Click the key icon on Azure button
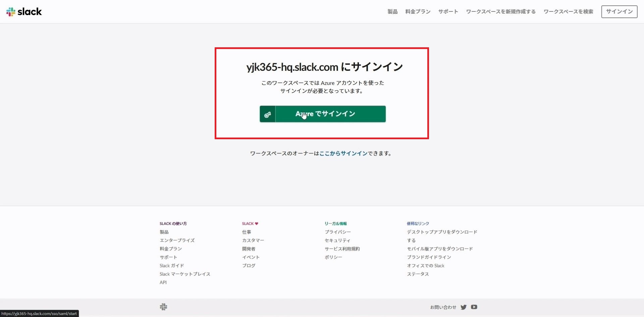The height and width of the screenshot is (317, 644). click(267, 114)
